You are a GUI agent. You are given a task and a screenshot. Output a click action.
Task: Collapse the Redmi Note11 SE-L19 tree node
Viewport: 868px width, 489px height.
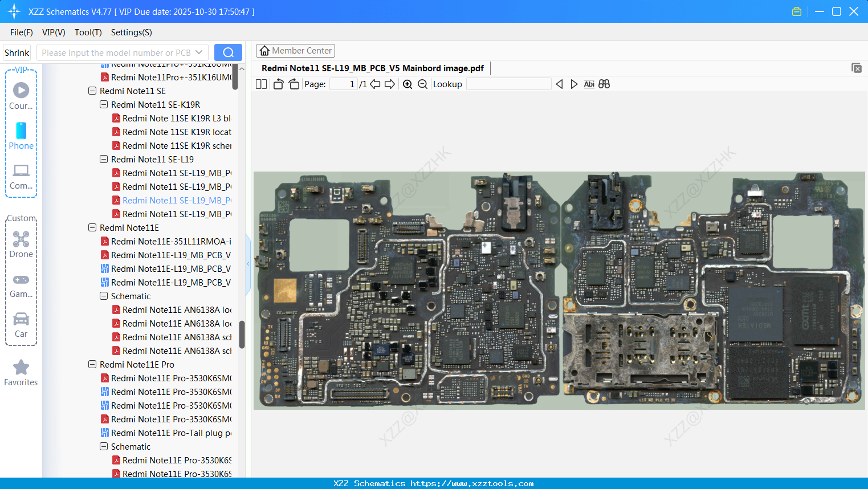coord(104,159)
